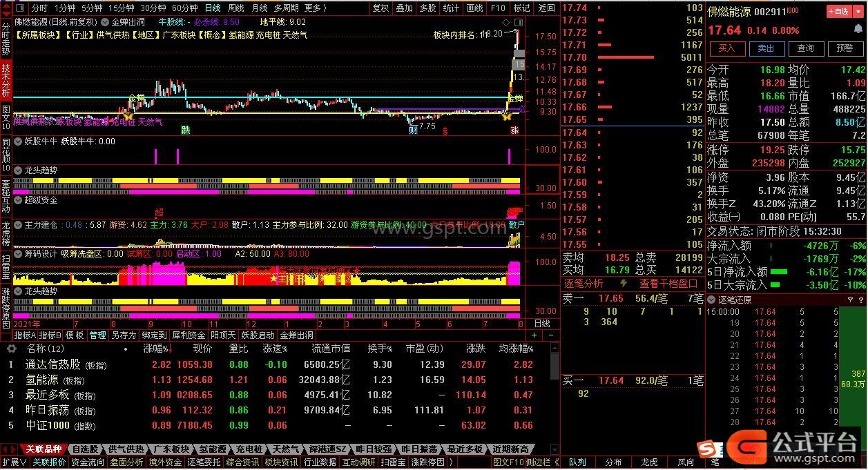Click the red dollar sign marker on chart
The width and height of the screenshot is (868, 470).
coord(445,130)
